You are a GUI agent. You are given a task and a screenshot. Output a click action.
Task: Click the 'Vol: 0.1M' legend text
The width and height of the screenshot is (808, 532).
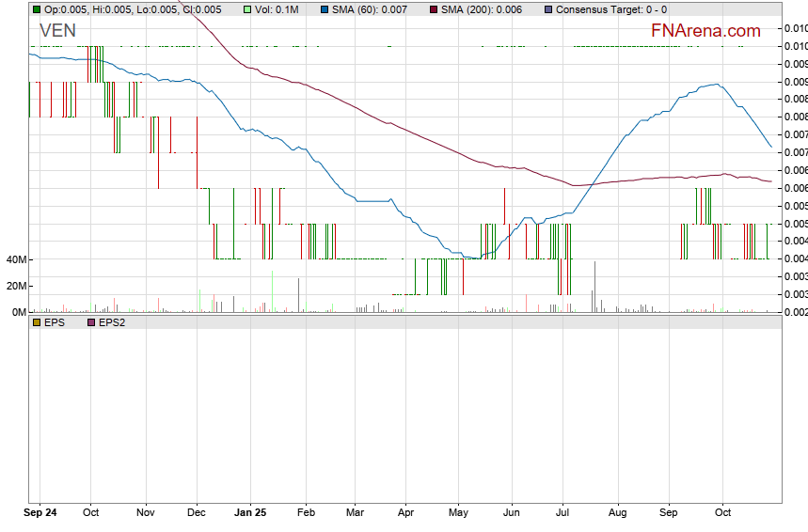click(277, 9)
